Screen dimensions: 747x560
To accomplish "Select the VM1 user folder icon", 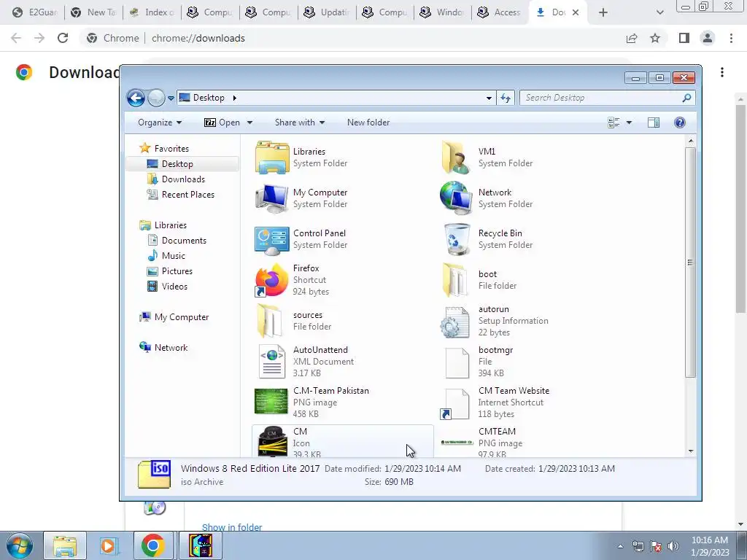I will [x=457, y=157].
